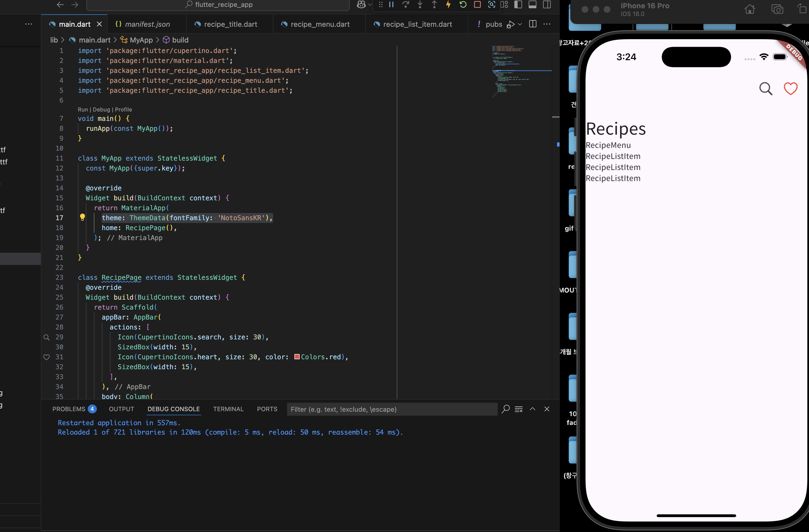Click the code minimap
809x532 pixels.
tap(521, 71)
